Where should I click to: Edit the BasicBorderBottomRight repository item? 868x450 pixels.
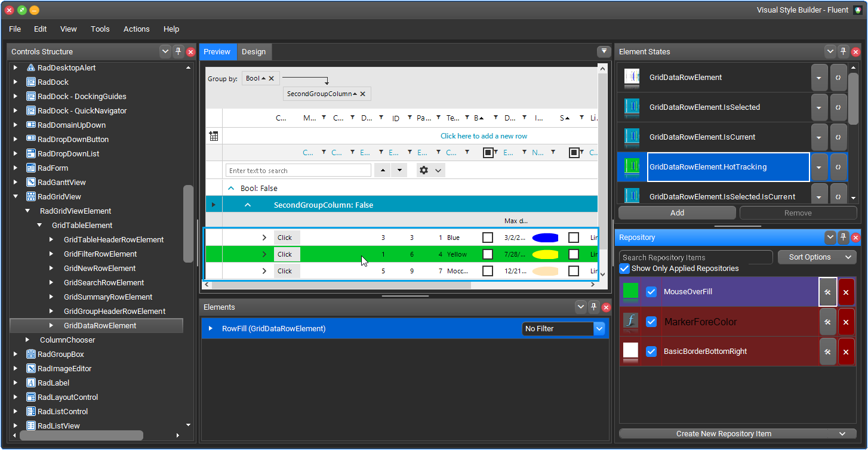tap(827, 352)
